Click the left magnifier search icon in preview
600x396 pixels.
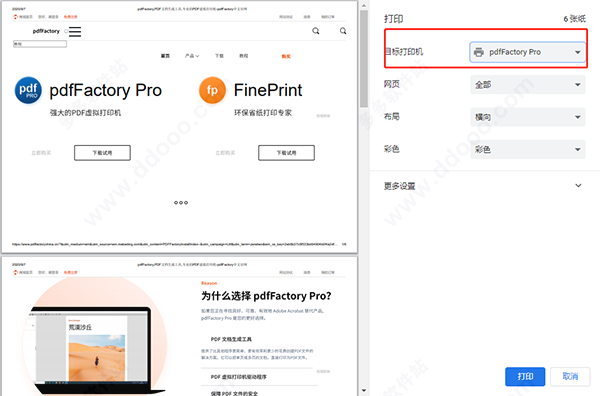tap(316, 31)
